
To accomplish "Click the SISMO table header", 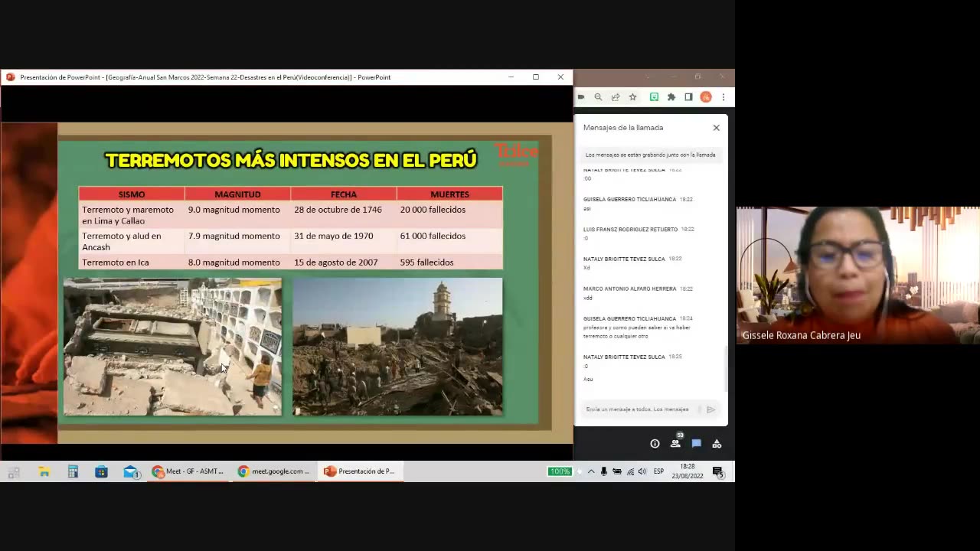I will (132, 194).
